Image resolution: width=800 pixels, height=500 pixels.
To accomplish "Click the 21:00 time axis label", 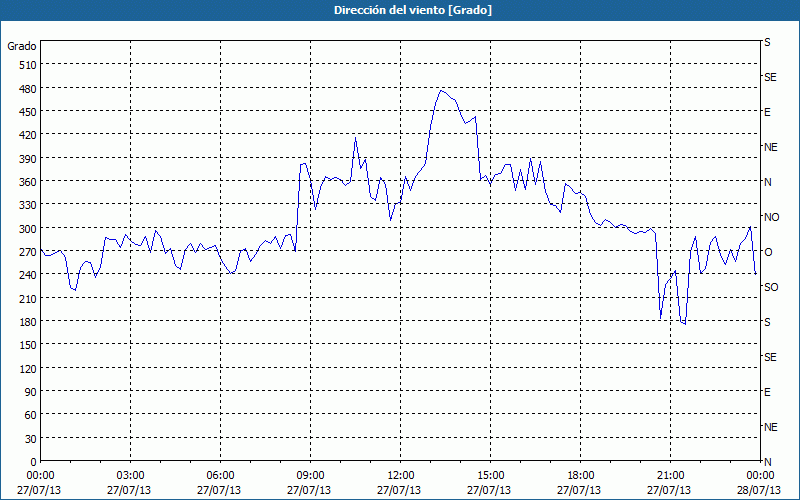I will click(670, 476).
